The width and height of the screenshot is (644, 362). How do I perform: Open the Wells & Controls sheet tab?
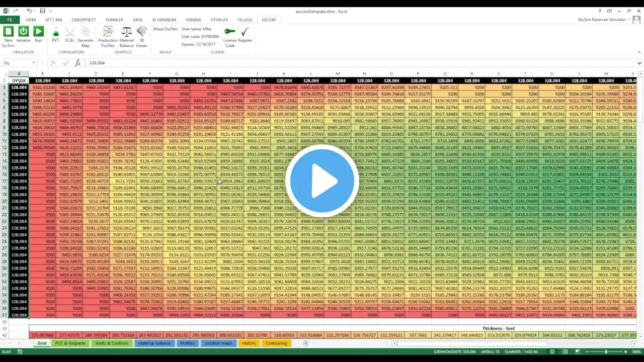[x=112, y=343]
